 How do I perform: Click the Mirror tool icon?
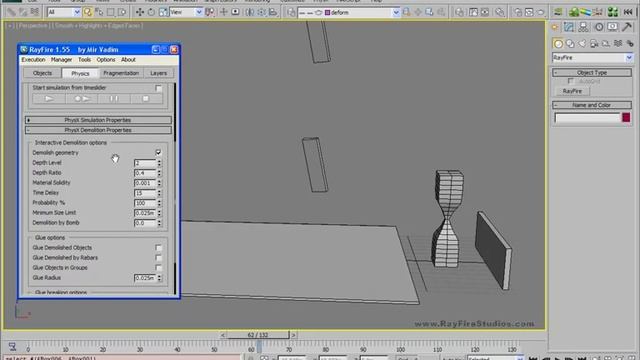[x=250, y=12]
